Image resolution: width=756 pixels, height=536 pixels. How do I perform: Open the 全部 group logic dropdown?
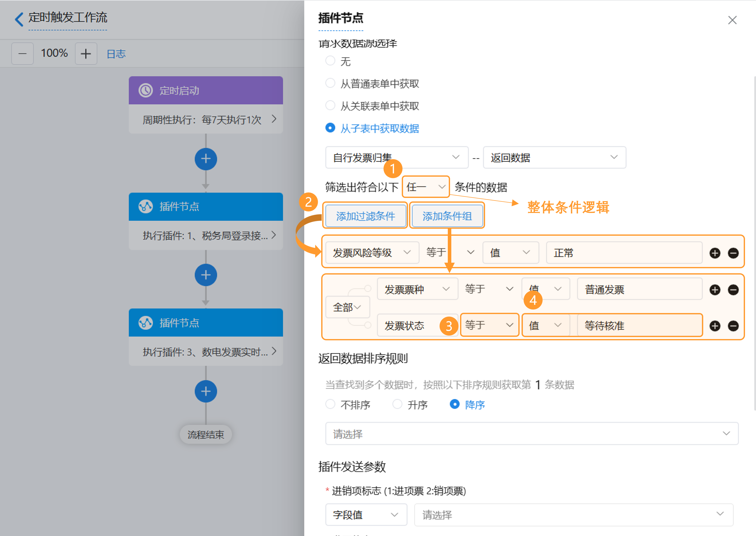(x=347, y=307)
